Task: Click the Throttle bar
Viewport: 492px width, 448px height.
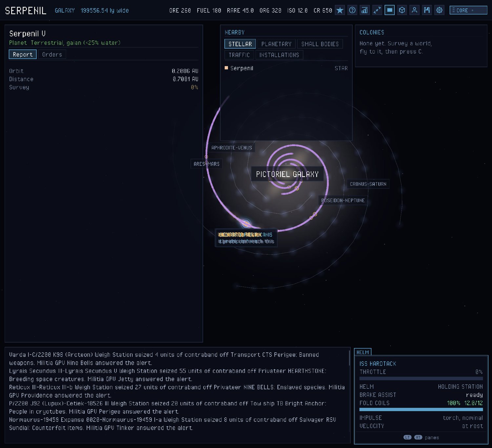Action: point(421,379)
